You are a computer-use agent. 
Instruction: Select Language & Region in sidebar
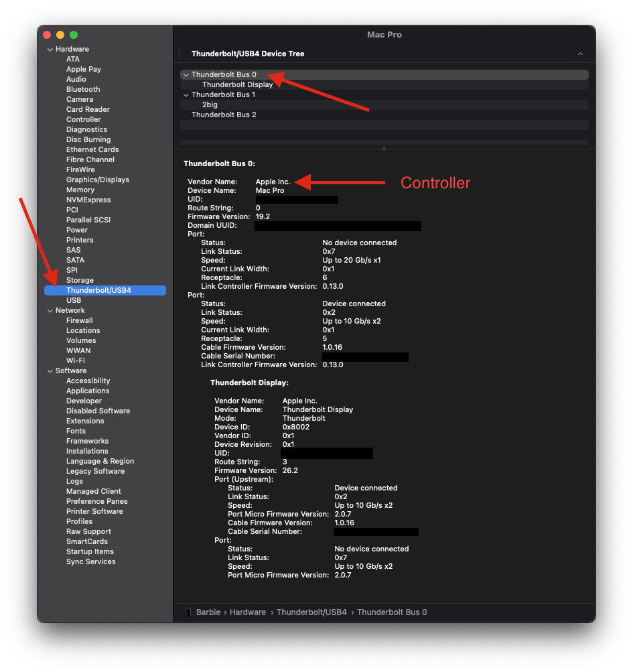(100, 462)
